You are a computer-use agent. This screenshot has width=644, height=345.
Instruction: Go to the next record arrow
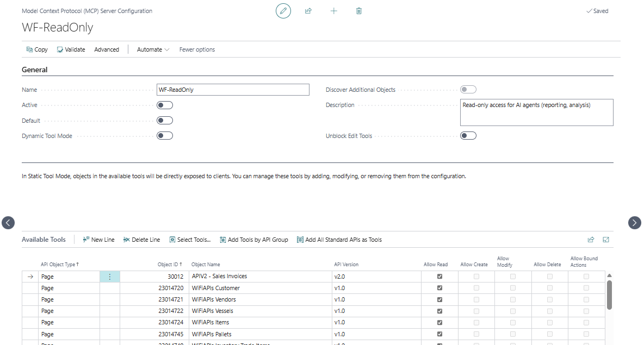click(x=635, y=223)
